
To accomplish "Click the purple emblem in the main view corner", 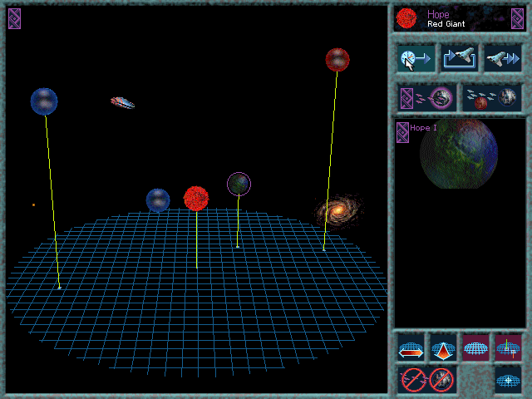I will click(x=15, y=18).
